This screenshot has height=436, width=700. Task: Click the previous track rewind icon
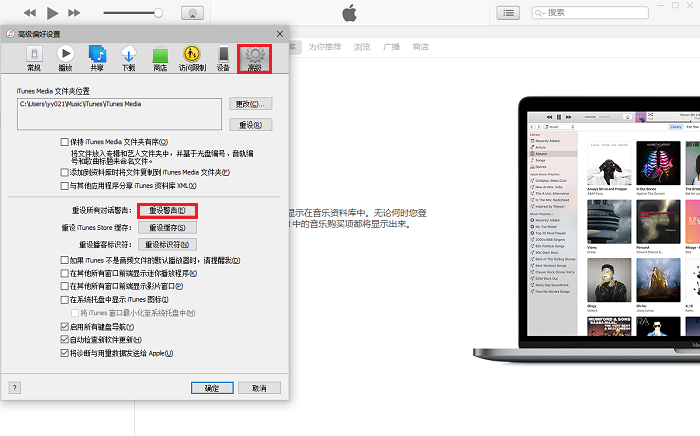click(x=30, y=13)
